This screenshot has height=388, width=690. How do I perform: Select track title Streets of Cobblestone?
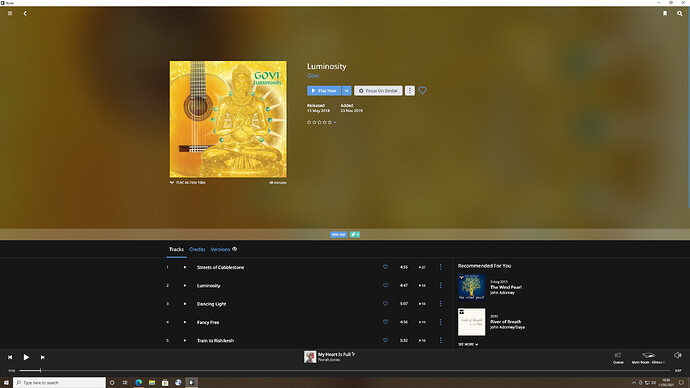tap(220, 267)
